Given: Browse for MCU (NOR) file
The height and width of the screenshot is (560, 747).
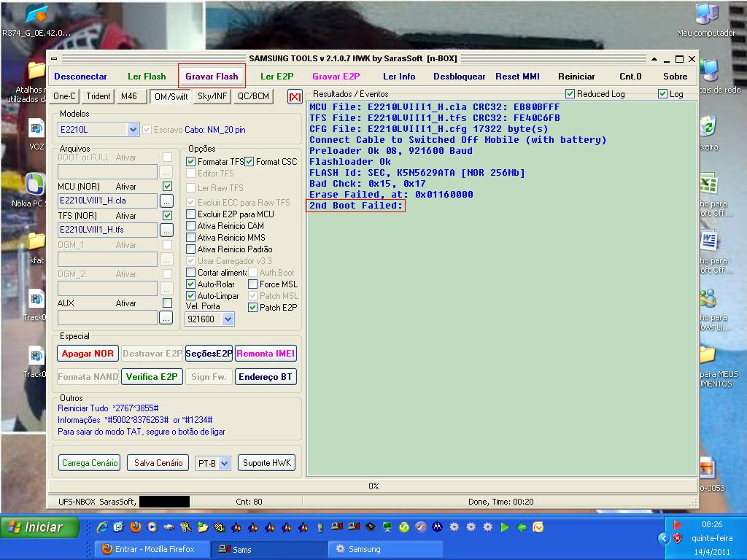Looking at the screenshot, I should (166, 201).
